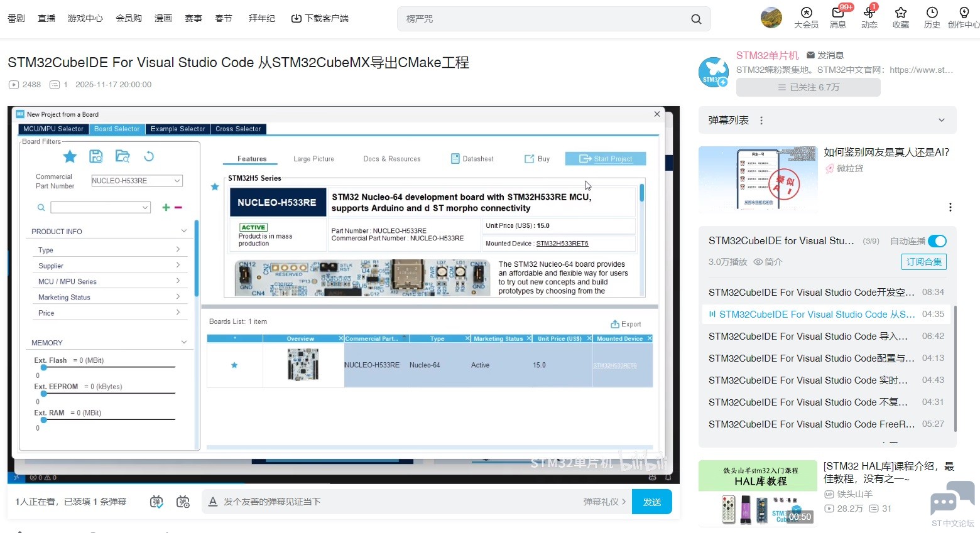Viewport: 980px width, 533px height.
Task: Open the 大会员 icon
Action: click(807, 13)
